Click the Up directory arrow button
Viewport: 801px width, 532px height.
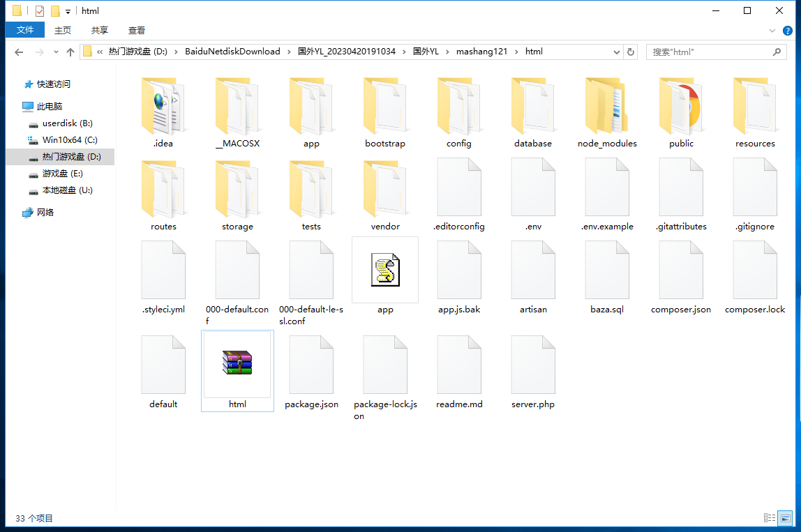pyautogui.click(x=70, y=52)
